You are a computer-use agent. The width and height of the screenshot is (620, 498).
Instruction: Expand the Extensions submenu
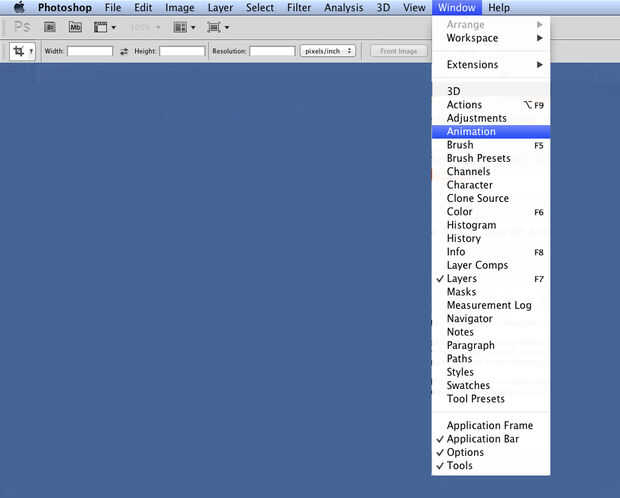tap(491, 64)
